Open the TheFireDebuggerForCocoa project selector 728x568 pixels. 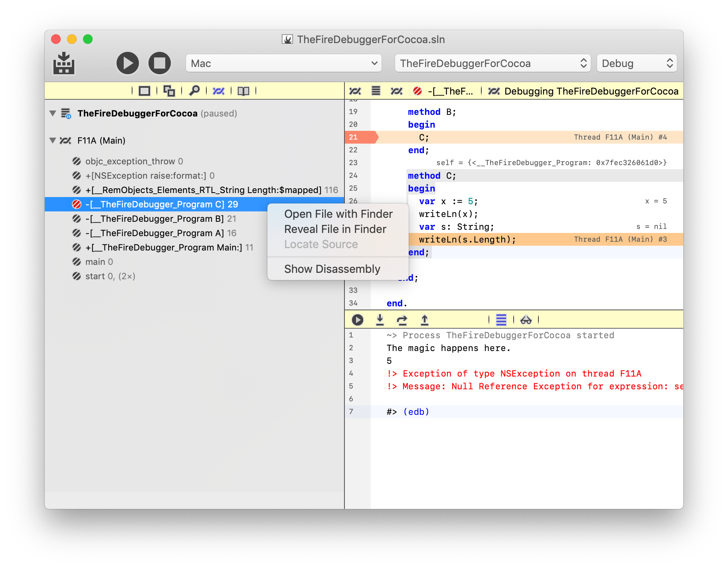(493, 63)
